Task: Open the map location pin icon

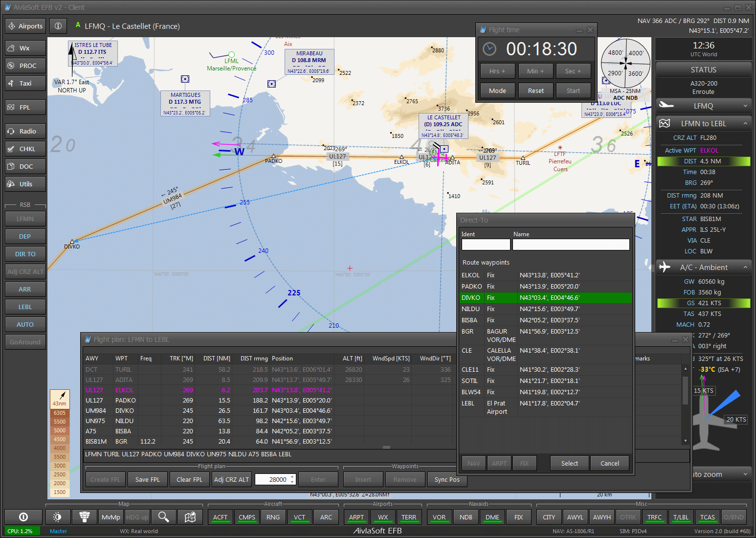Action: 190,517
